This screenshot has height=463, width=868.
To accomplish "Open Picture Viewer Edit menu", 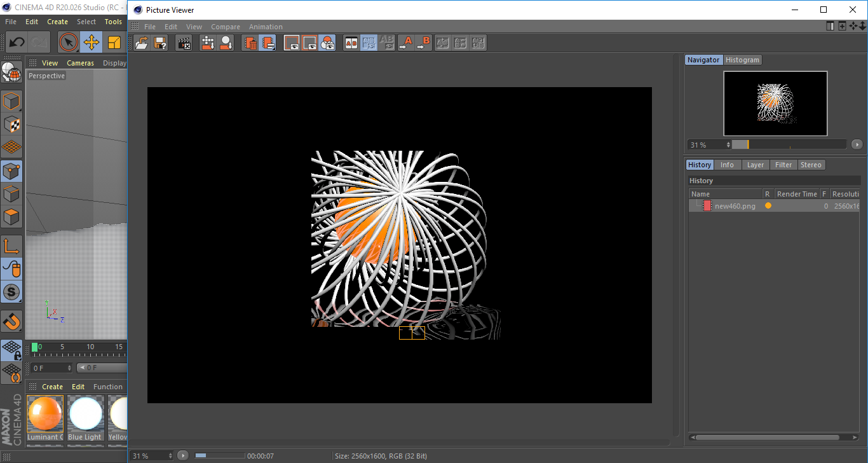I will 171,27.
